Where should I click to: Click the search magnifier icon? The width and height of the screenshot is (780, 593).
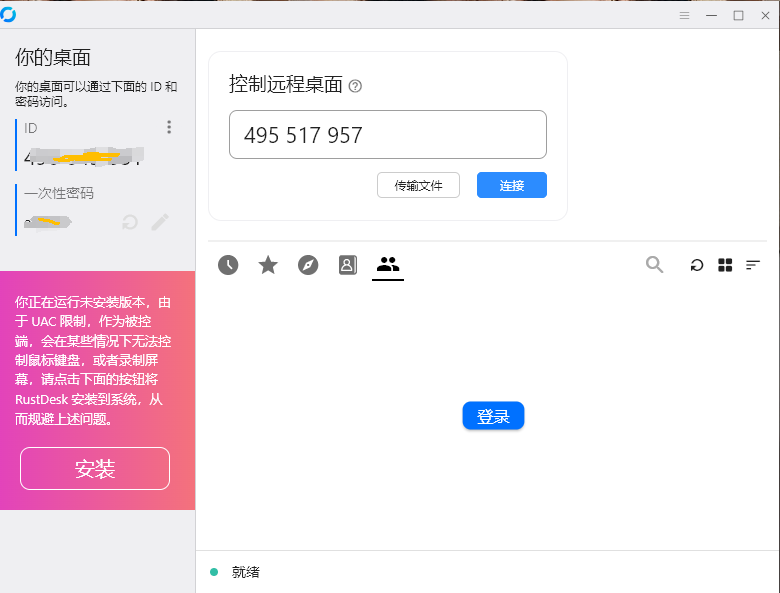coord(655,265)
